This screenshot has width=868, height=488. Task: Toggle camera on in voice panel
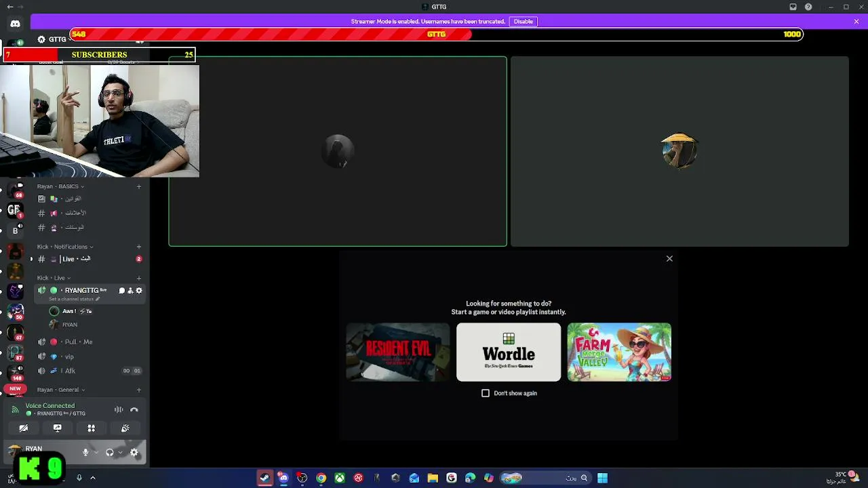click(24, 428)
